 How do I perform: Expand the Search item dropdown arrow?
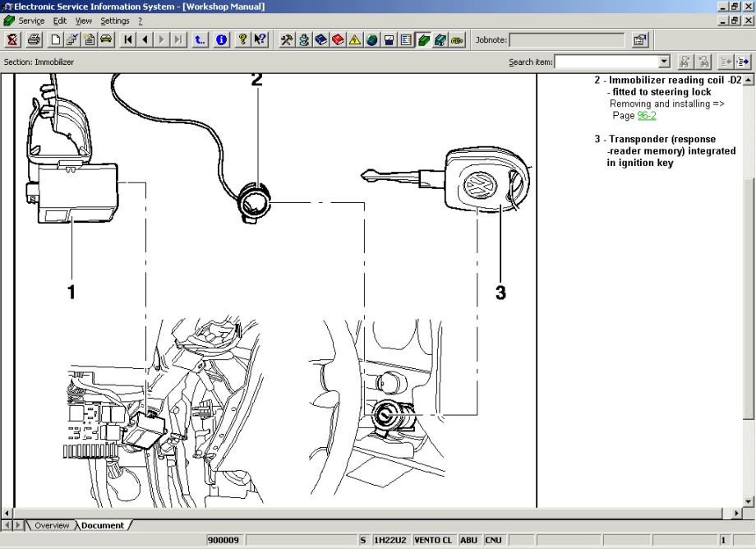(x=664, y=62)
